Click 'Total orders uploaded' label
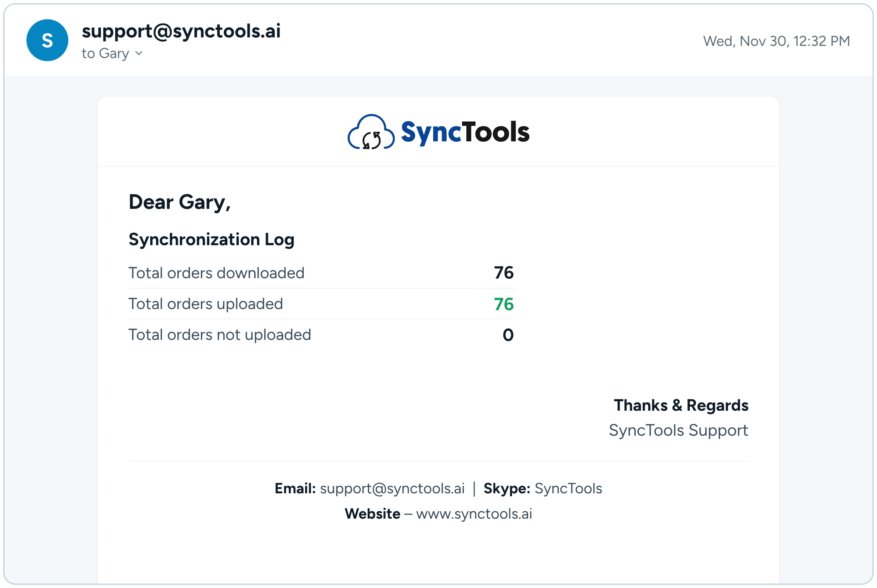The image size is (877, 588). point(206,304)
